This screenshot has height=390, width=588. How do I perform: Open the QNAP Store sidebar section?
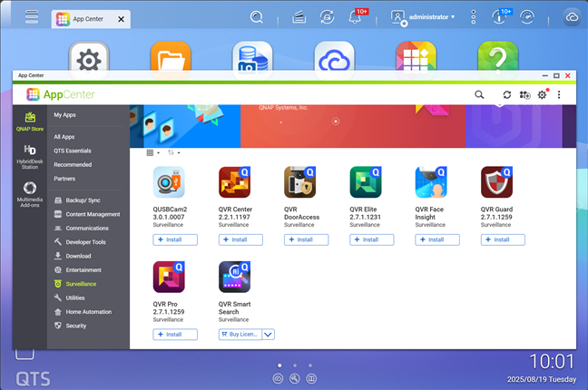30,122
